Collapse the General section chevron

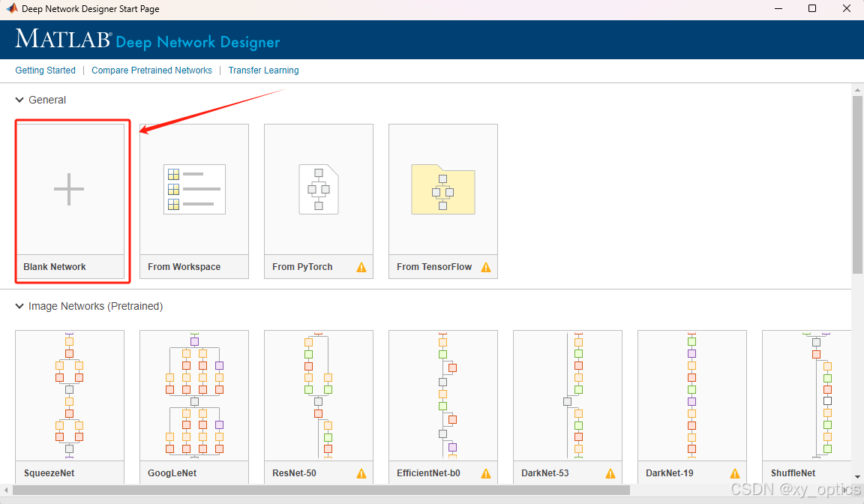tap(19, 100)
